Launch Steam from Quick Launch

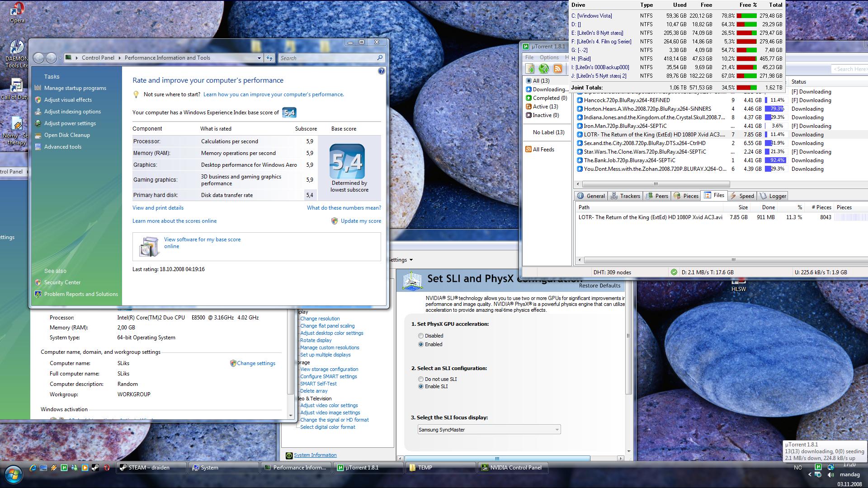coord(95,468)
